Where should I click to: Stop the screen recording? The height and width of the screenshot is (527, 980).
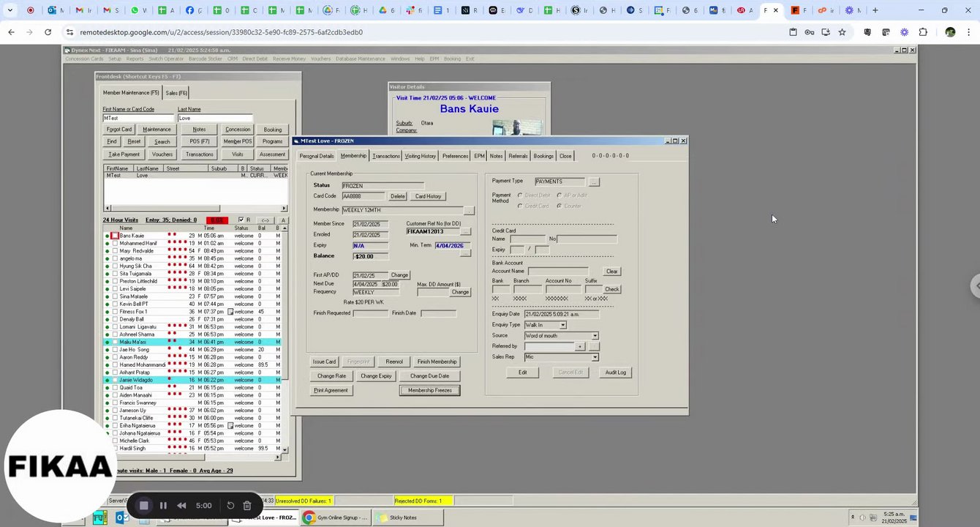point(144,505)
